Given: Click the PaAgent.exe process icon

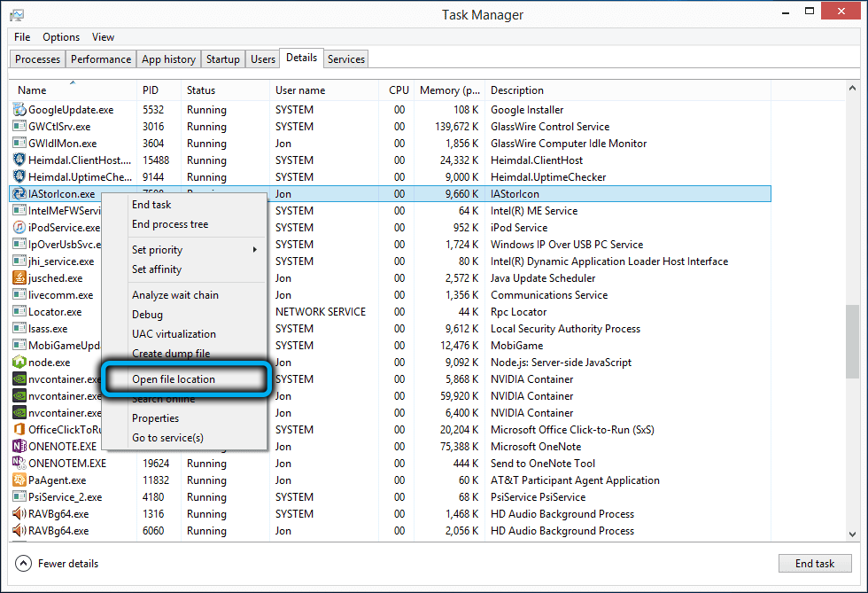Looking at the screenshot, I should click(x=19, y=480).
